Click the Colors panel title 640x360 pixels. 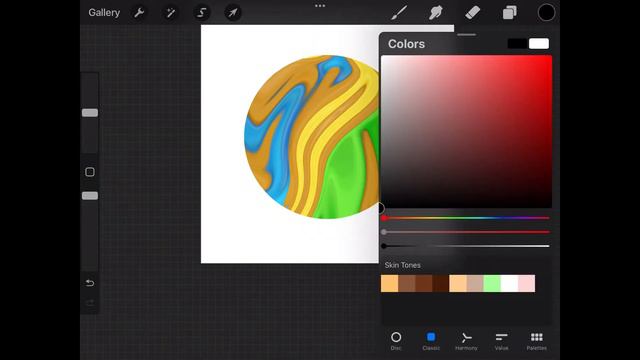(x=406, y=44)
